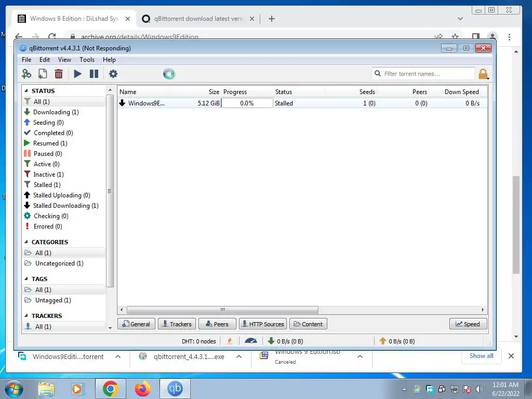Click the Add Torrent Link toolbar icon
This screenshot has width=532, height=399.
point(26,74)
